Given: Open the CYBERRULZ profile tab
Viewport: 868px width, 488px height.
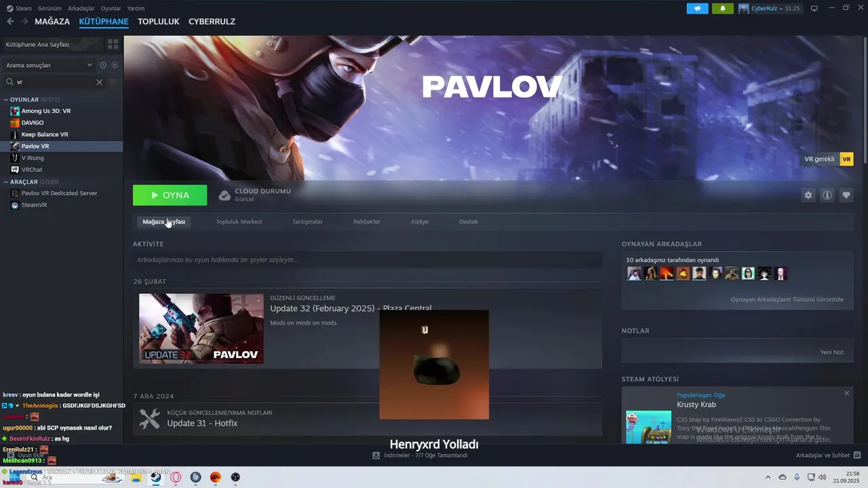Looking at the screenshot, I should (212, 22).
